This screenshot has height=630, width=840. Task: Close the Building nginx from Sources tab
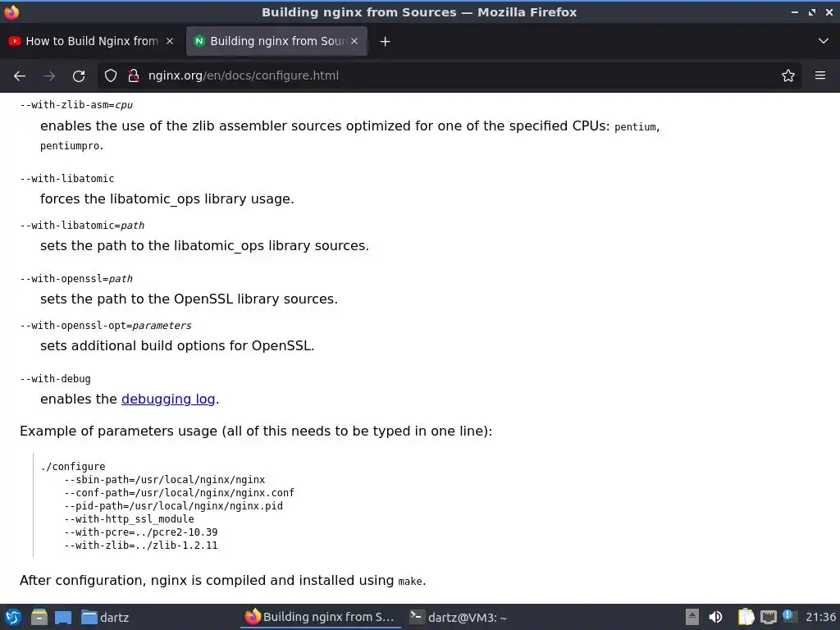tap(354, 41)
